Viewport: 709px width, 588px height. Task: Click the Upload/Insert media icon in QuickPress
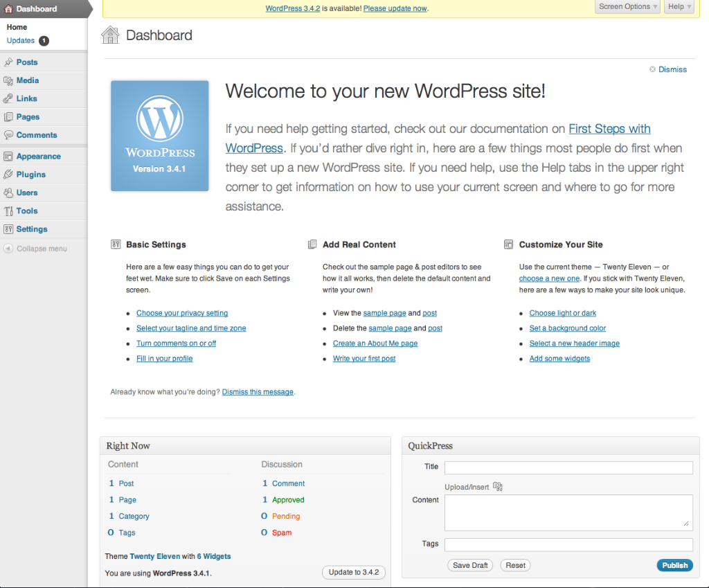tap(498, 486)
